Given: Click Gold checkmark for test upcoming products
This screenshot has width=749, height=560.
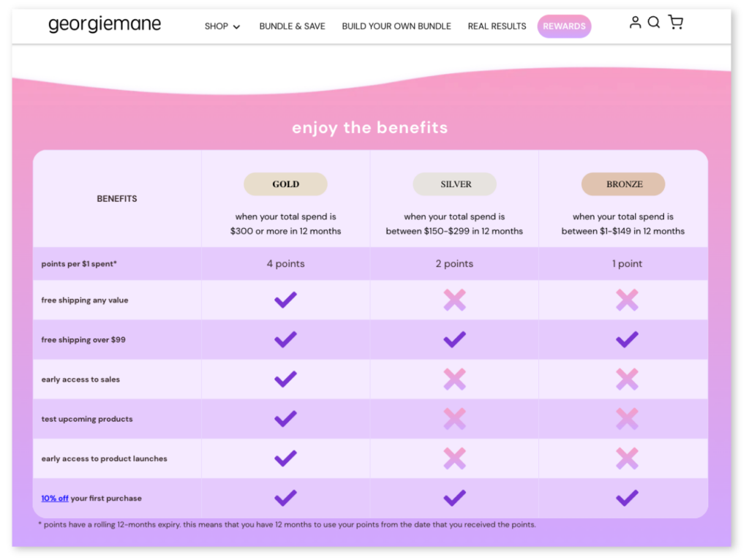Looking at the screenshot, I should [x=285, y=418].
